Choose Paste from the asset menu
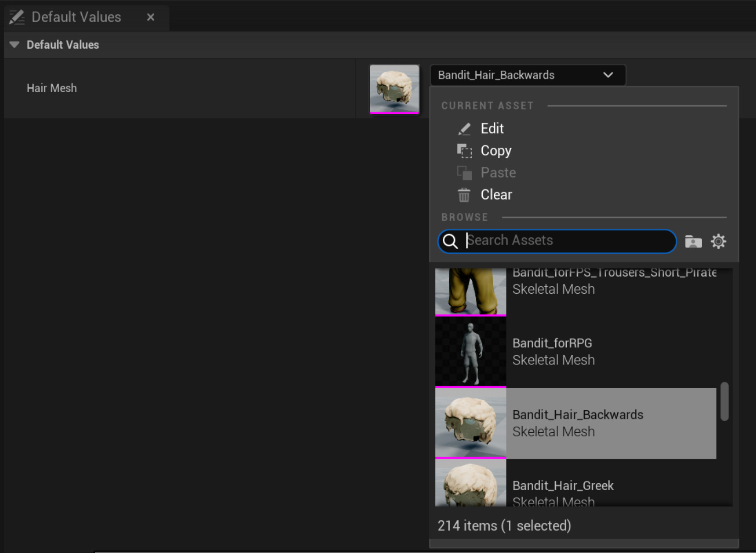The image size is (756, 553). pyautogui.click(x=498, y=173)
